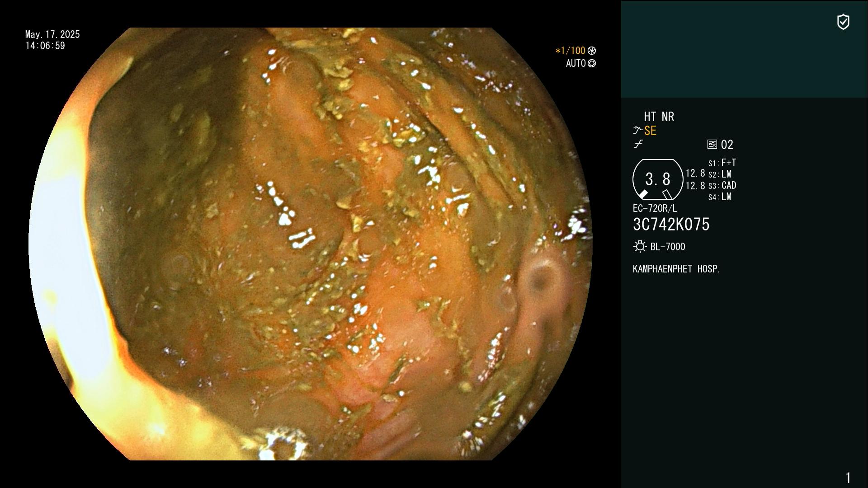Click the tone curve icon below SE
868x488 pixels.
[638, 144]
